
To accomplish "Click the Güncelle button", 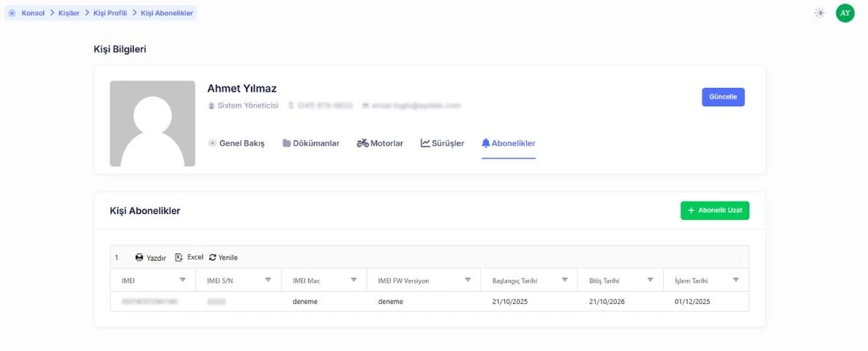I will [x=723, y=97].
